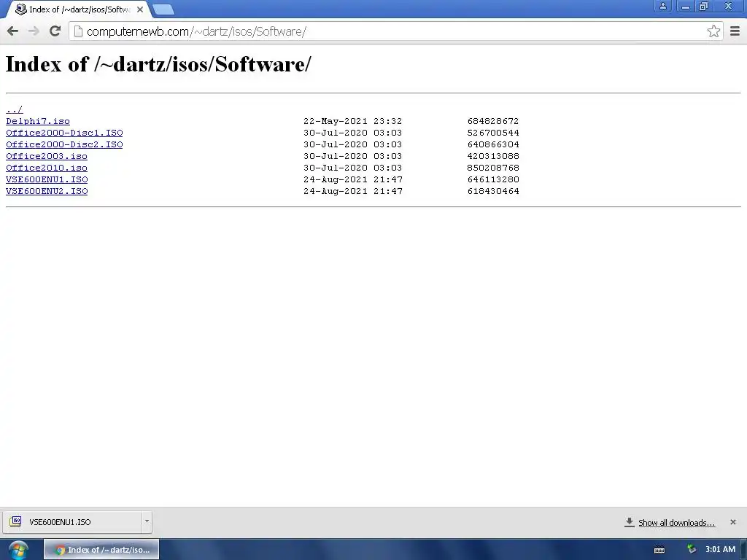This screenshot has height=560, width=747.
Task: Click the size value 850208768
Action: [493, 168]
